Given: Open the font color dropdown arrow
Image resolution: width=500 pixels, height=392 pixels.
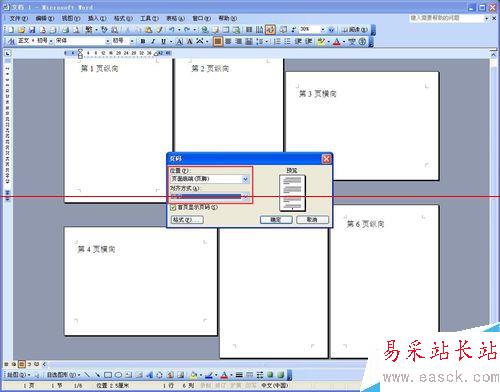Looking at the screenshot, I should [344, 42].
